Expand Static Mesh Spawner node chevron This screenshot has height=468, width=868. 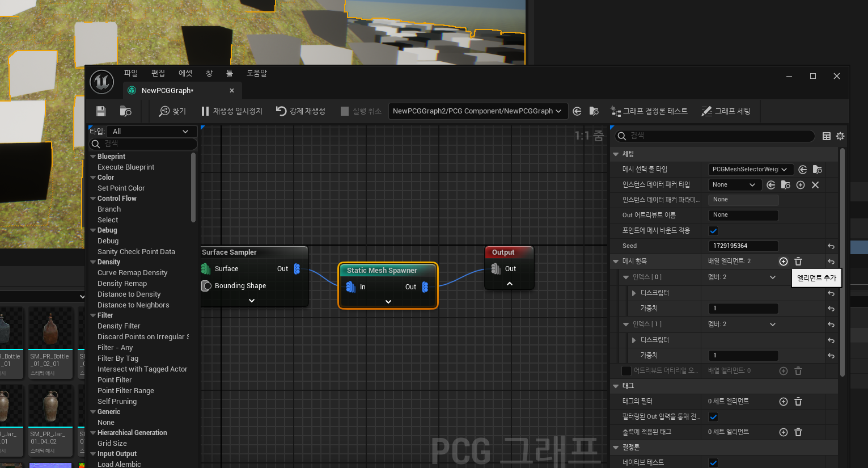[x=388, y=302]
